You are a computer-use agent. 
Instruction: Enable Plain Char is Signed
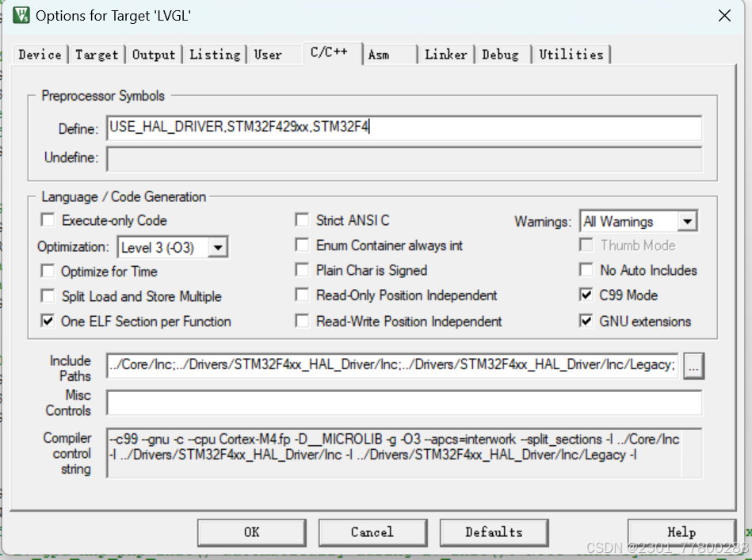click(x=302, y=270)
